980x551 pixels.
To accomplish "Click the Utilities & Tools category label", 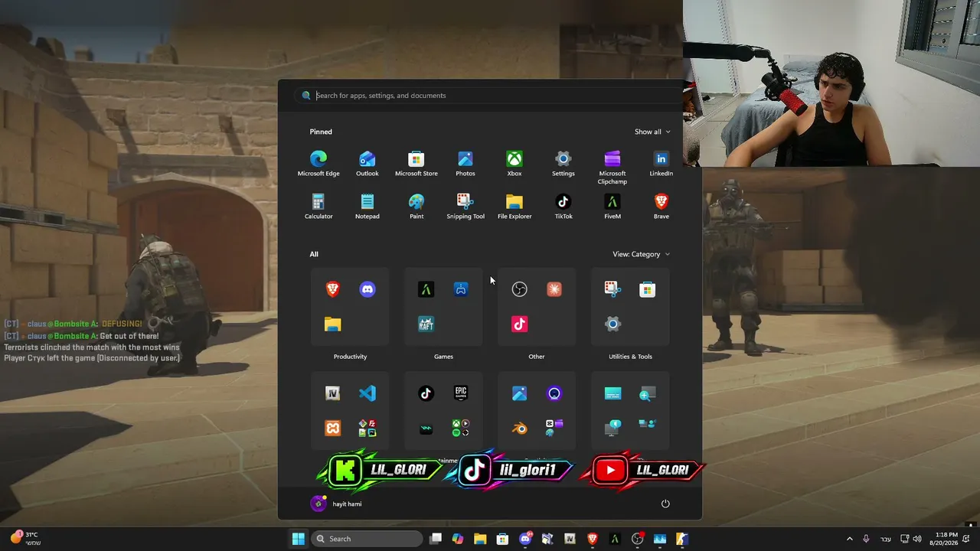I will [631, 357].
